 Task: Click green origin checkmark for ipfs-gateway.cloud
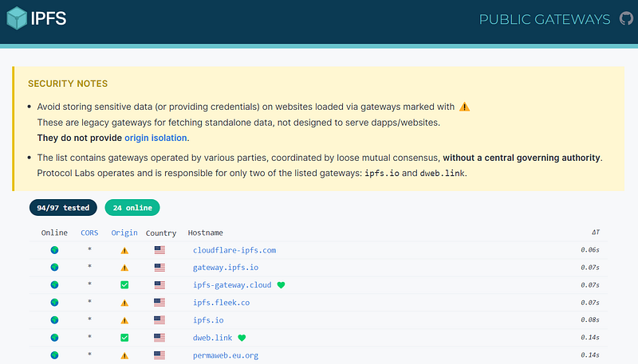tap(124, 285)
